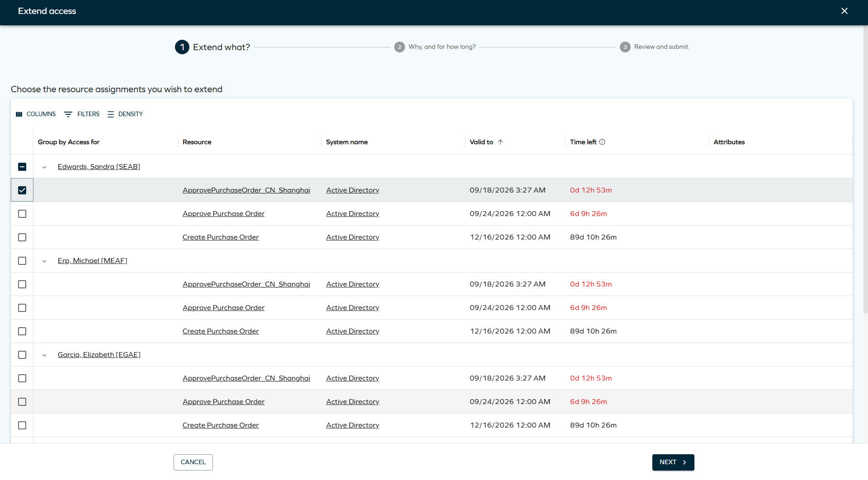Open Active Directory link in Sandra's Shanghai row
The width and height of the screenshot is (868, 480).
[x=353, y=190]
